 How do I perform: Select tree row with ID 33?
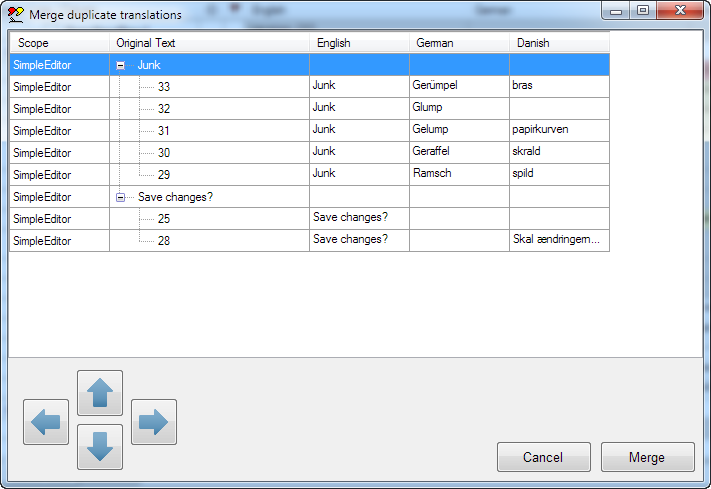tap(164, 87)
